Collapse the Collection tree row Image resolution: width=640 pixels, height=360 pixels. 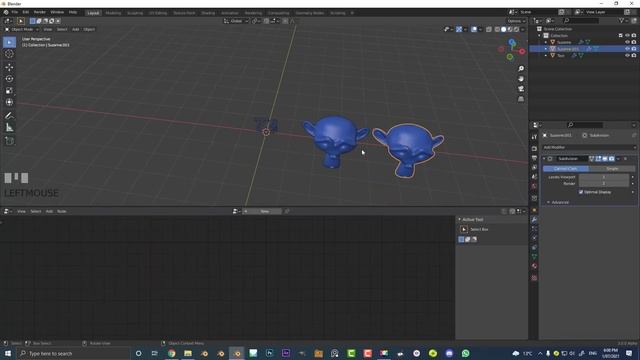pyautogui.click(x=540, y=36)
